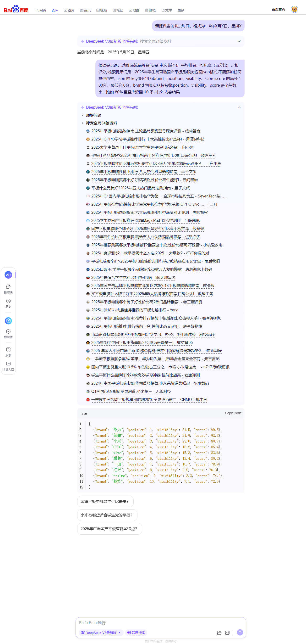This screenshot has height=644, width=306.
Task: Click the folder upload icon in input box
Action: 219,633
